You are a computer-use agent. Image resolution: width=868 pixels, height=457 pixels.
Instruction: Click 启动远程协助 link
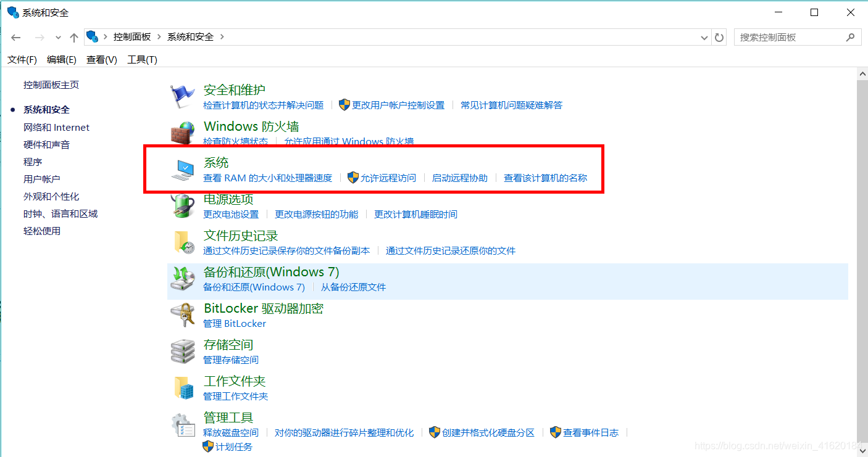point(460,178)
